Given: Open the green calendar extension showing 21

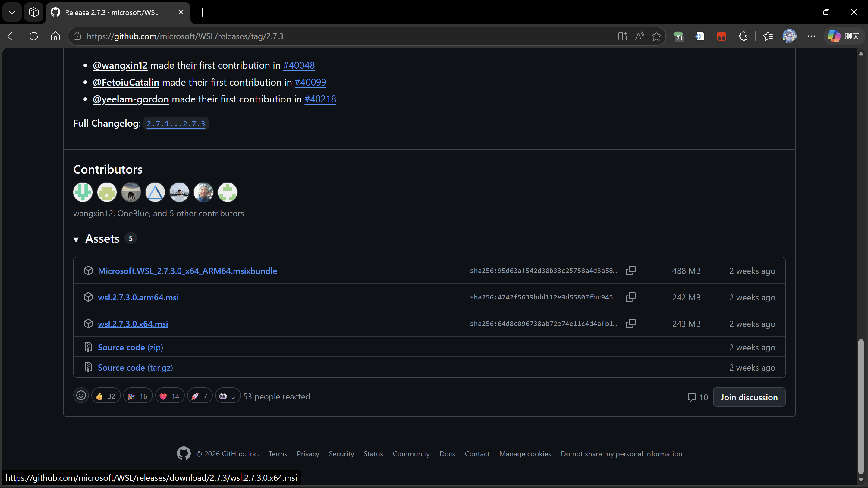Looking at the screenshot, I should pos(678,36).
